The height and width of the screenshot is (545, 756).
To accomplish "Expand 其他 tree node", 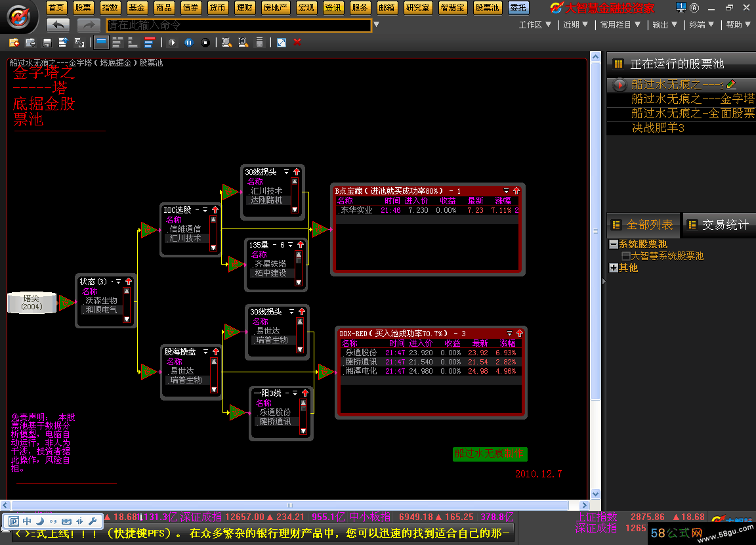I will click(614, 268).
